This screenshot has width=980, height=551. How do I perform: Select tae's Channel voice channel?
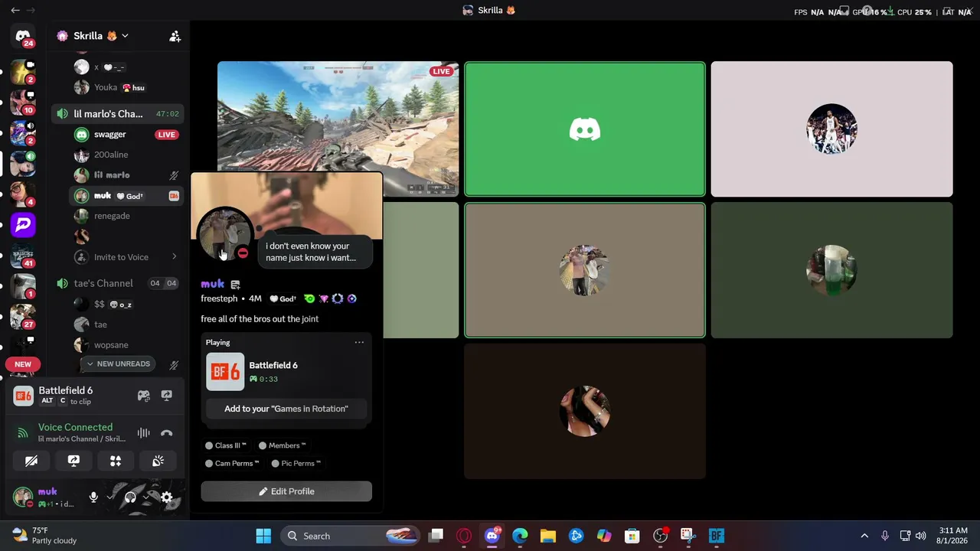coord(118,283)
